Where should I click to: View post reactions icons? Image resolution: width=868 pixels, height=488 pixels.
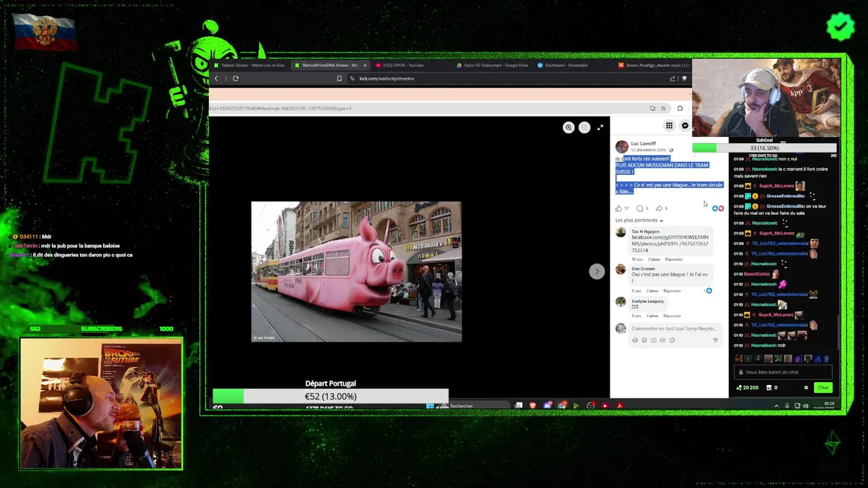pos(717,208)
